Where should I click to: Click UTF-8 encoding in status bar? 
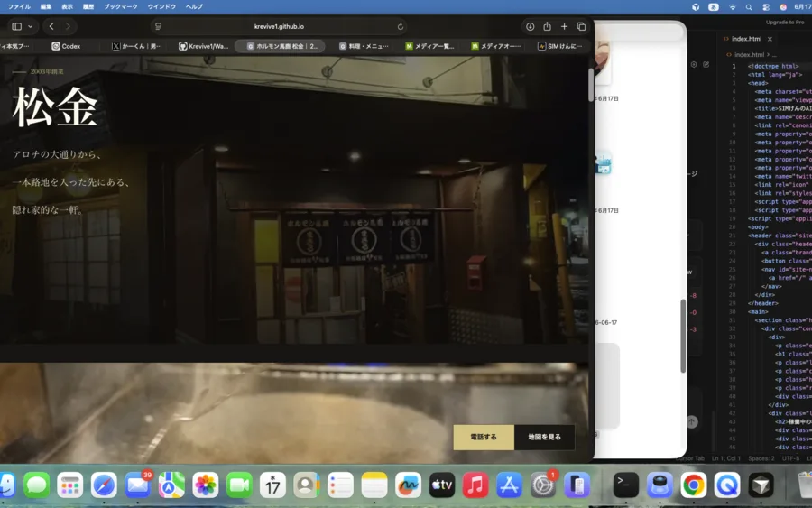pyautogui.click(x=790, y=458)
